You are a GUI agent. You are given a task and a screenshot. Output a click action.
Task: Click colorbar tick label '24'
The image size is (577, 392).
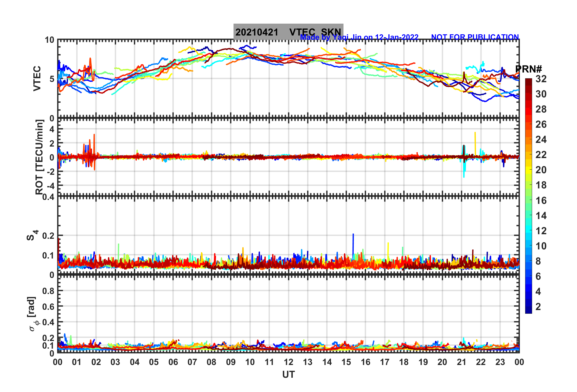click(541, 140)
